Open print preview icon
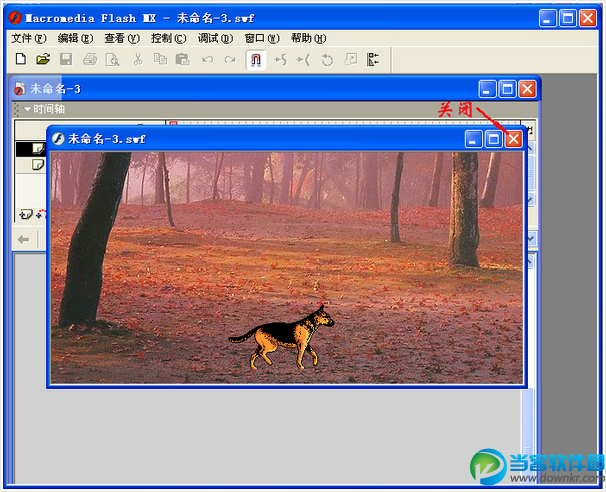The height and width of the screenshot is (492, 606). click(112, 60)
